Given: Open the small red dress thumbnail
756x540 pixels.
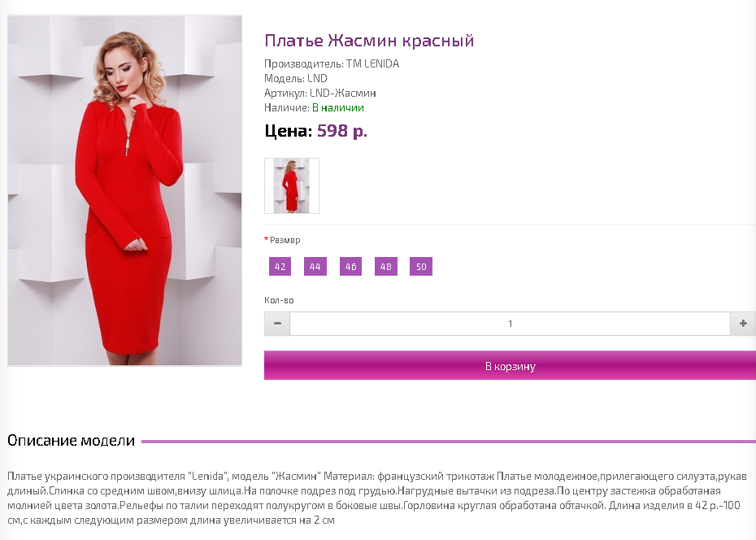Looking at the screenshot, I should (x=292, y=185).
